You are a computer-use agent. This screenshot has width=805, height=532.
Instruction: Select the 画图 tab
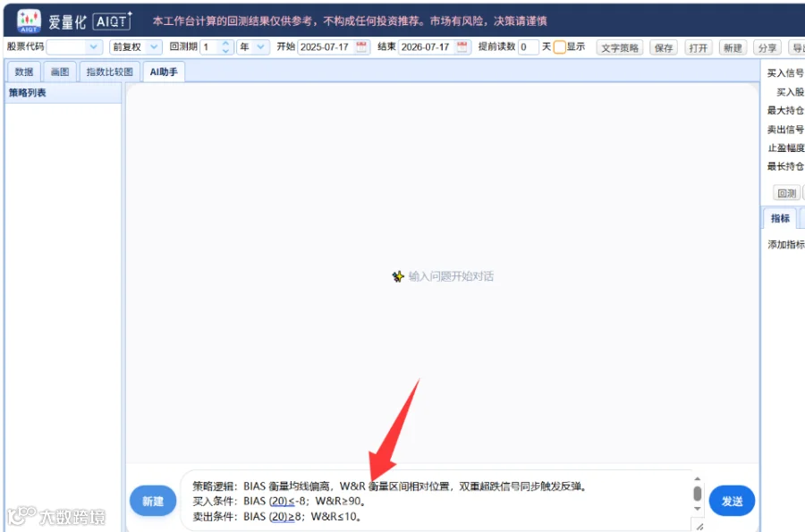[x=60, y=72]
